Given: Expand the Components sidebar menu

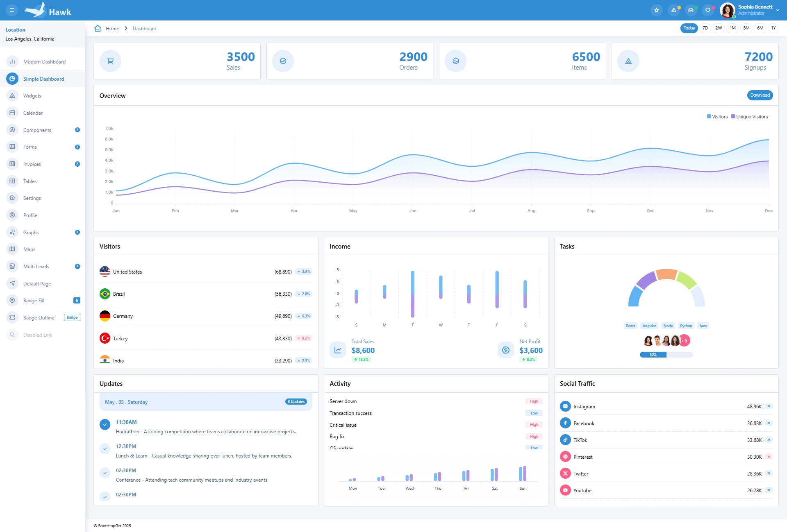Looking at the screenshot, I should (43, 130).
